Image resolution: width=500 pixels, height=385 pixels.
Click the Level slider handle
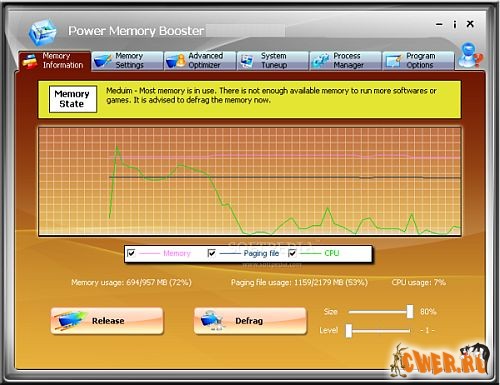pyautogui.click(x=349, y=331)
